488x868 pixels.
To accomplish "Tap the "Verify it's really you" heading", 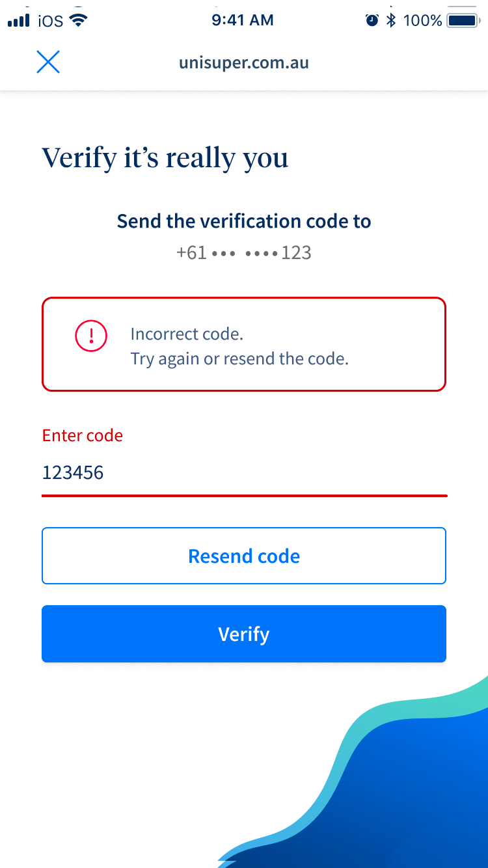I will (165, 158).
